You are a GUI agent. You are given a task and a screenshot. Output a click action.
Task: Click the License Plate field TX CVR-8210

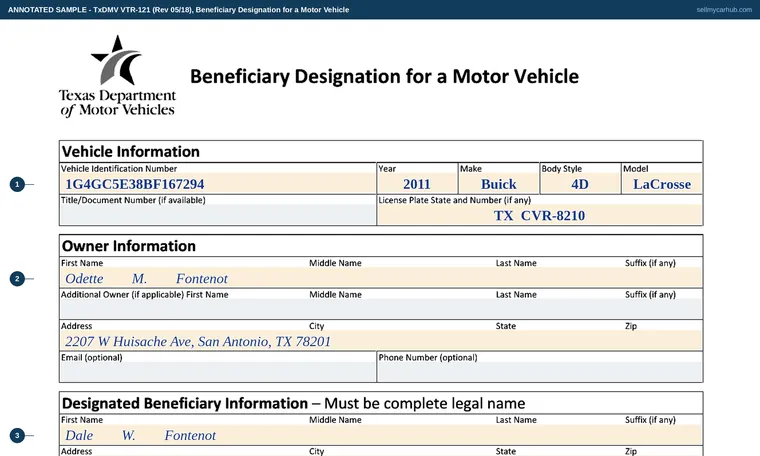[x=539, y=215]
